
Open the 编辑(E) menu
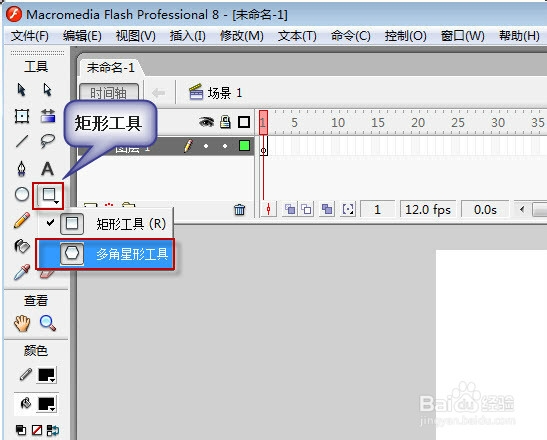(x=82, y=36)
